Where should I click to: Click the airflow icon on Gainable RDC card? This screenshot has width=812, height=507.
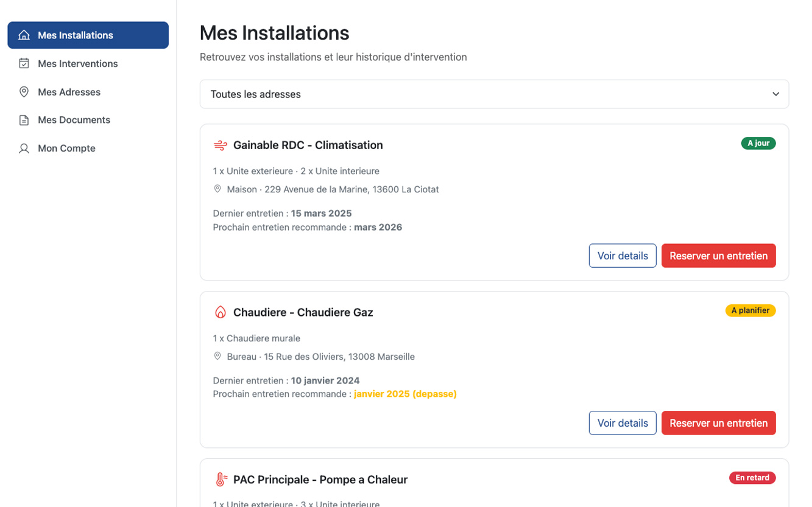click(x=220, y=145)
